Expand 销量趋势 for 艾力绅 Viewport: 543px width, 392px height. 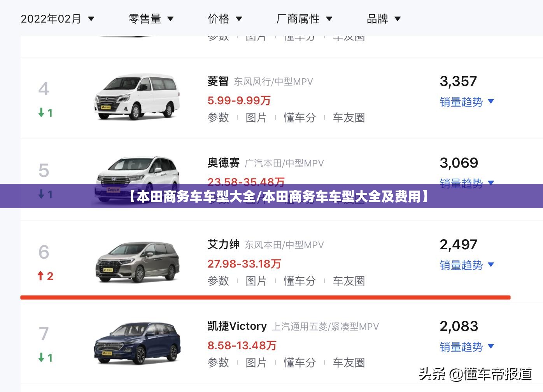tap(467, 265)
